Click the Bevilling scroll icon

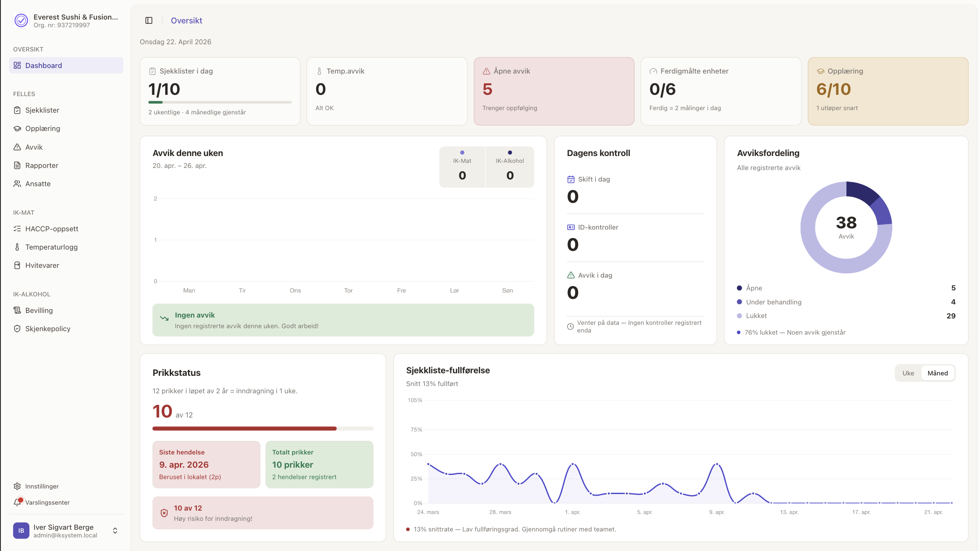[x=17, y=310]
